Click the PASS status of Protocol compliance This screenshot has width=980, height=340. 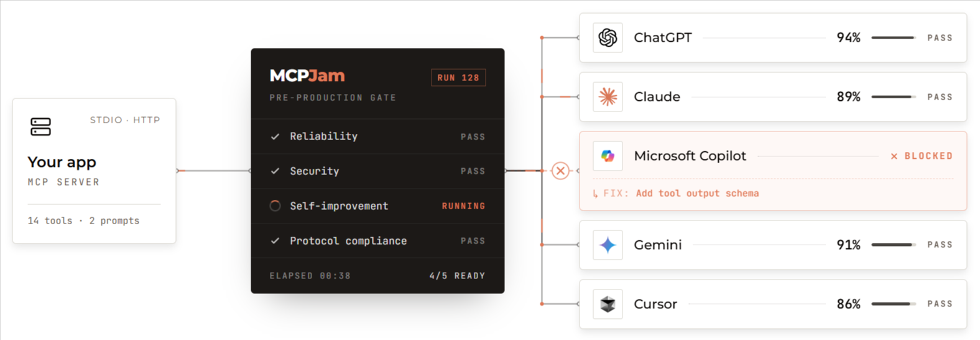coord(473,241)
